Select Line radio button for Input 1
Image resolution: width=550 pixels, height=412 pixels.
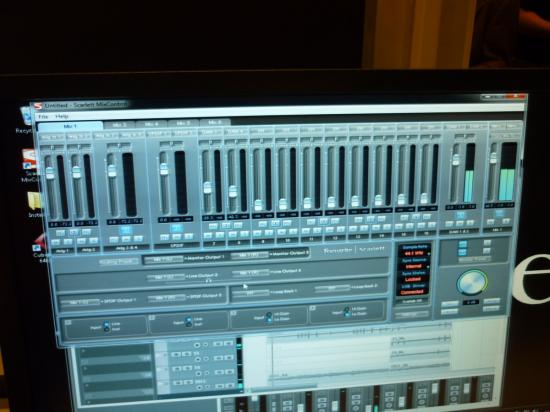coord(106,324)
